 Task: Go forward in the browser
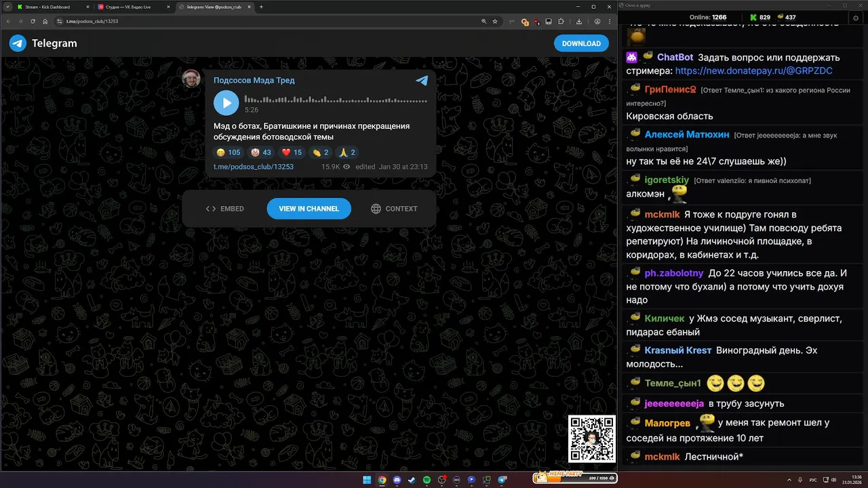[x=20, y=22]
